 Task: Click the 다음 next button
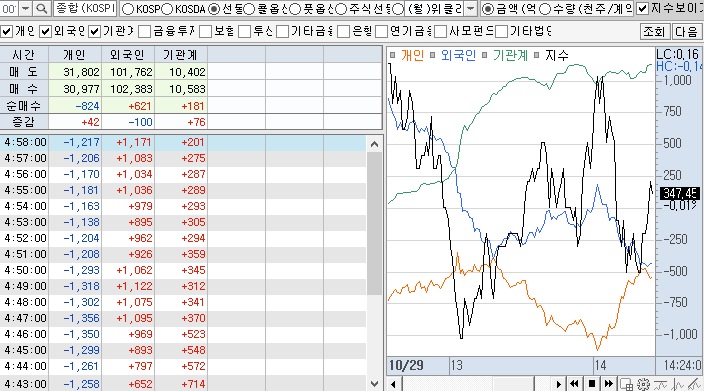point(686,31)
